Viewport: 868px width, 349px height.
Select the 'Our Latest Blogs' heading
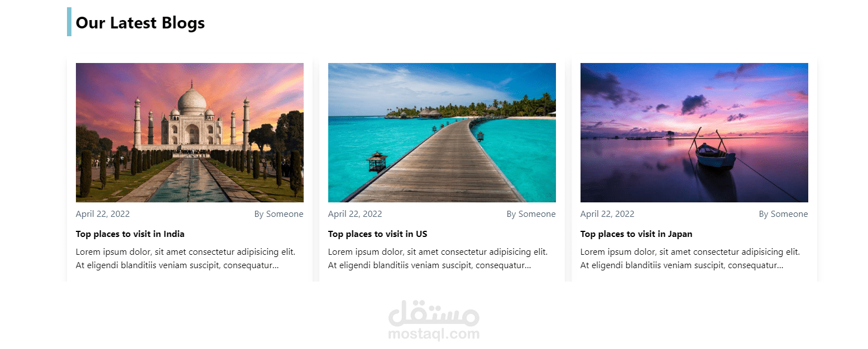[x=140, y=23]
